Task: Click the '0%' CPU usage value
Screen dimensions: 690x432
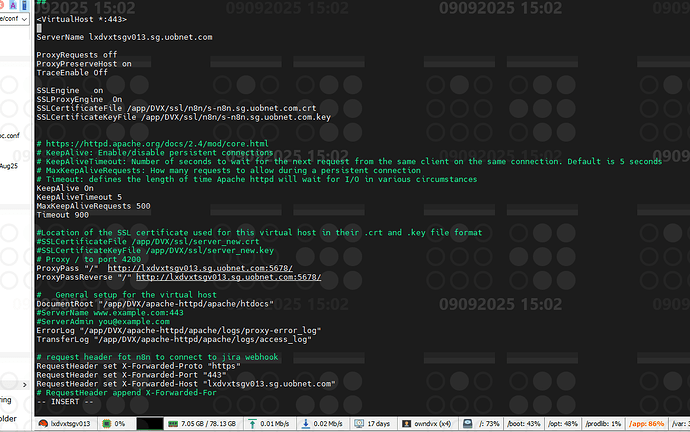Action: [120, 424]
